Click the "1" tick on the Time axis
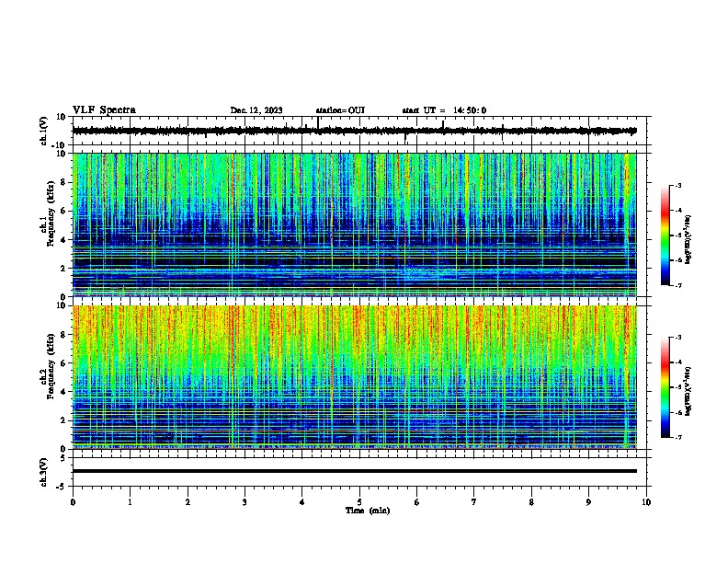This screenshot has width=728, height=563. tap(130, 502)
